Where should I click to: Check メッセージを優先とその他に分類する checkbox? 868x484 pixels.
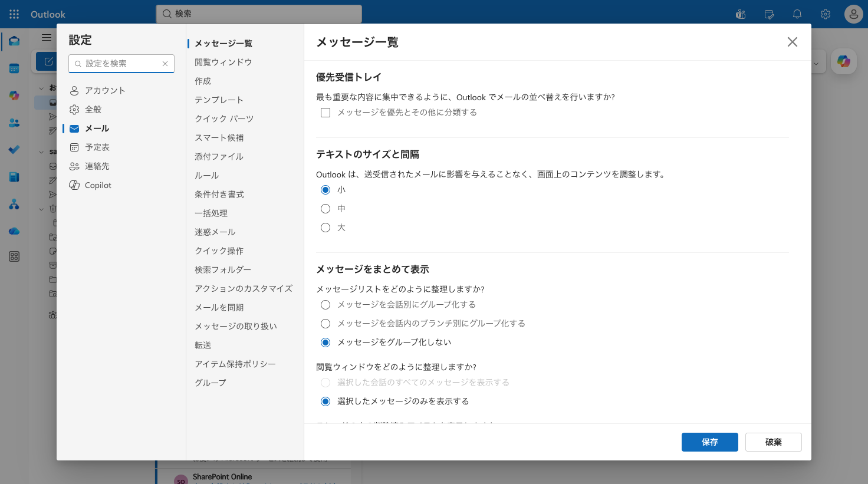[x=325, y=113]
